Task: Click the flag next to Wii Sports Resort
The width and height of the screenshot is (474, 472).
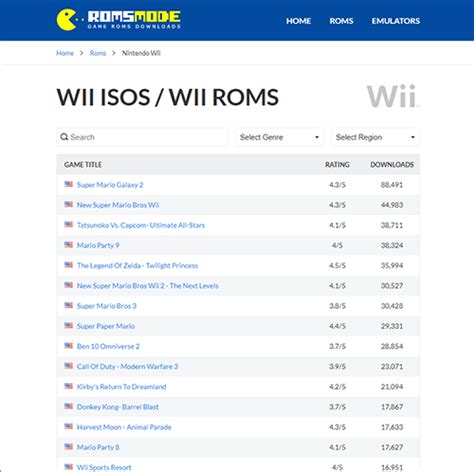Action: click(69, 467)
